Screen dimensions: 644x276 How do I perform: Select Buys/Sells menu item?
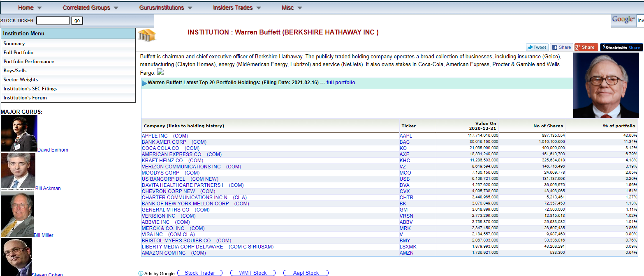(68, 71)
